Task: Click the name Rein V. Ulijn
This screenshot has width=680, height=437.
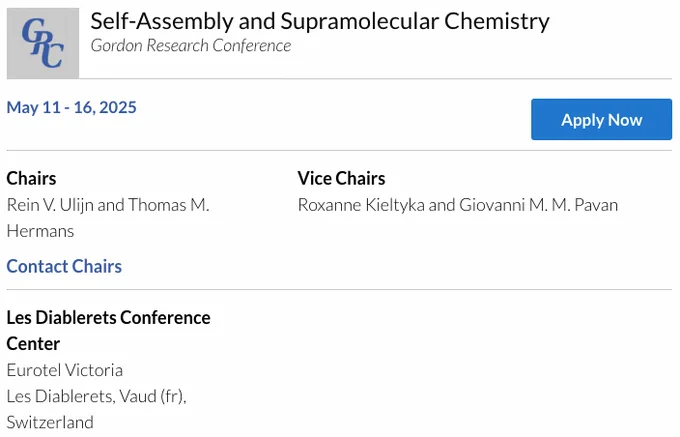Action: coord(50,205)
